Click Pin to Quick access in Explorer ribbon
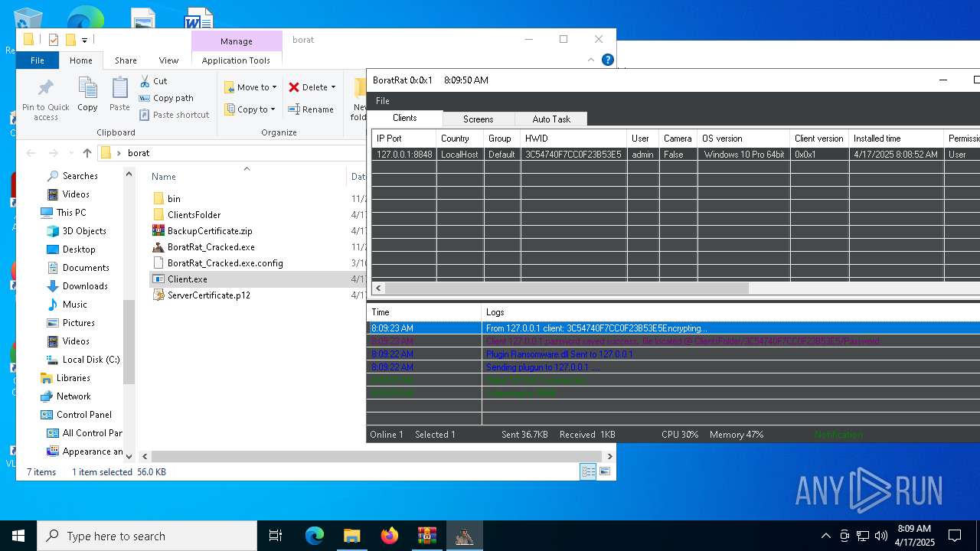Viewport: 980px width, 551px height. point(45,99)
